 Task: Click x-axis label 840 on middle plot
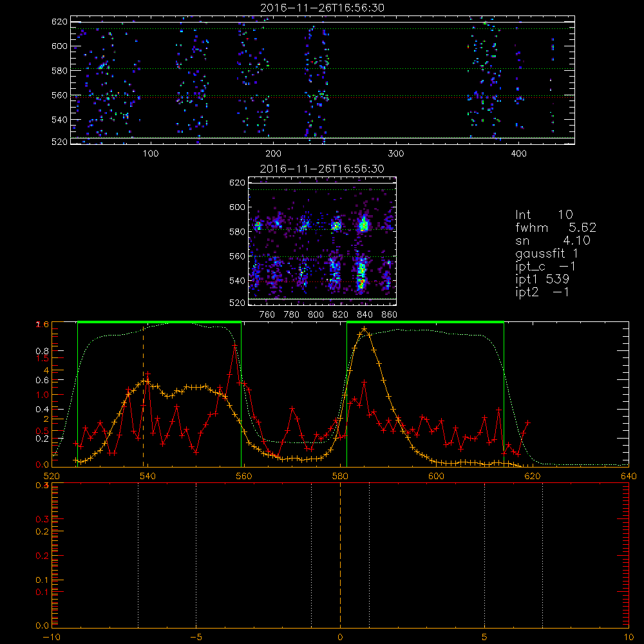pyautogui.click(x=365, y=315)
